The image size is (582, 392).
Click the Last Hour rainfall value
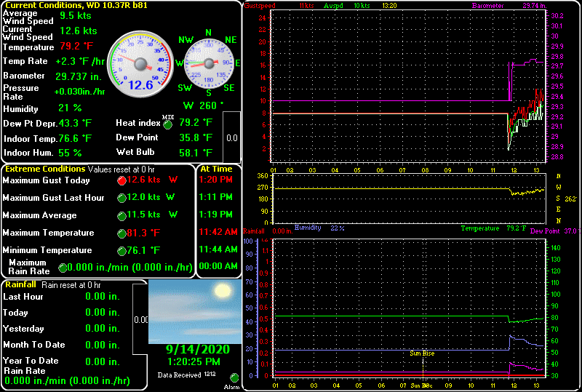point(103,296)
